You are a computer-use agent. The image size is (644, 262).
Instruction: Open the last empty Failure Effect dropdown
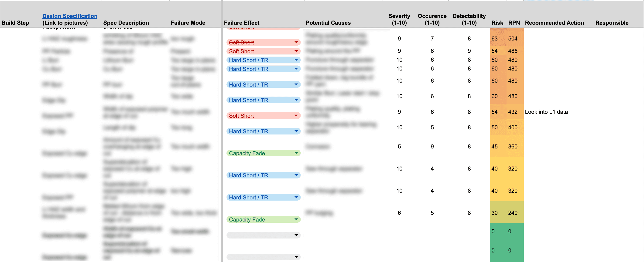click(x=296, y=257)
